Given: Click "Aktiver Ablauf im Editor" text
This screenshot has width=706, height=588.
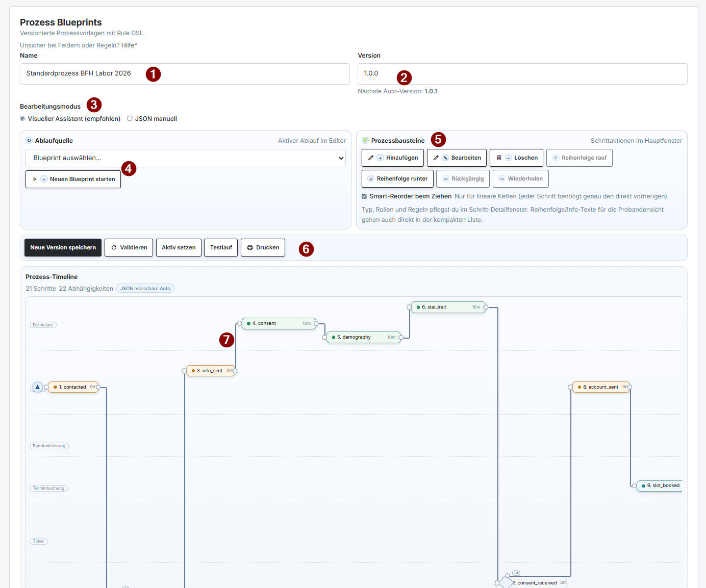Looking at the screenshot, I should (312, 141).
